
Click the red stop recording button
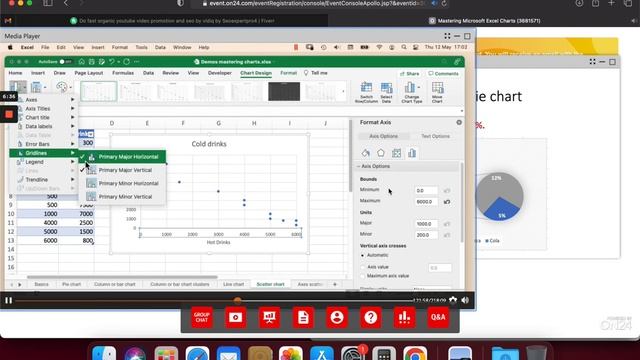coord(9,115)
